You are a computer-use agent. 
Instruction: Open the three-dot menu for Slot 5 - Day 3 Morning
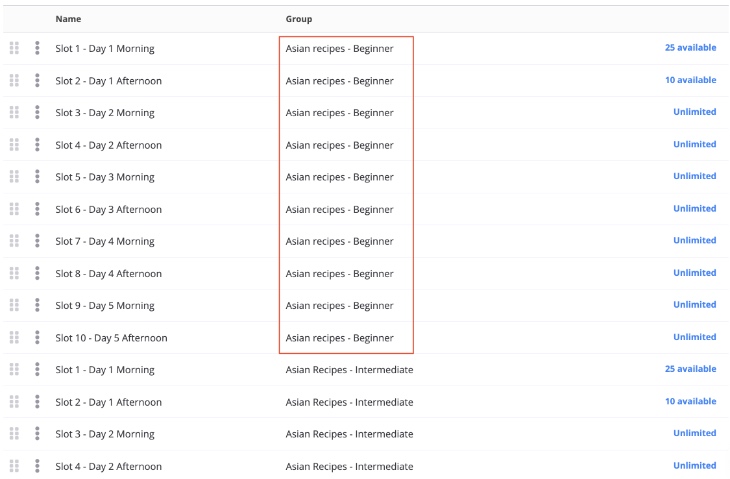(x=37, y=176)
